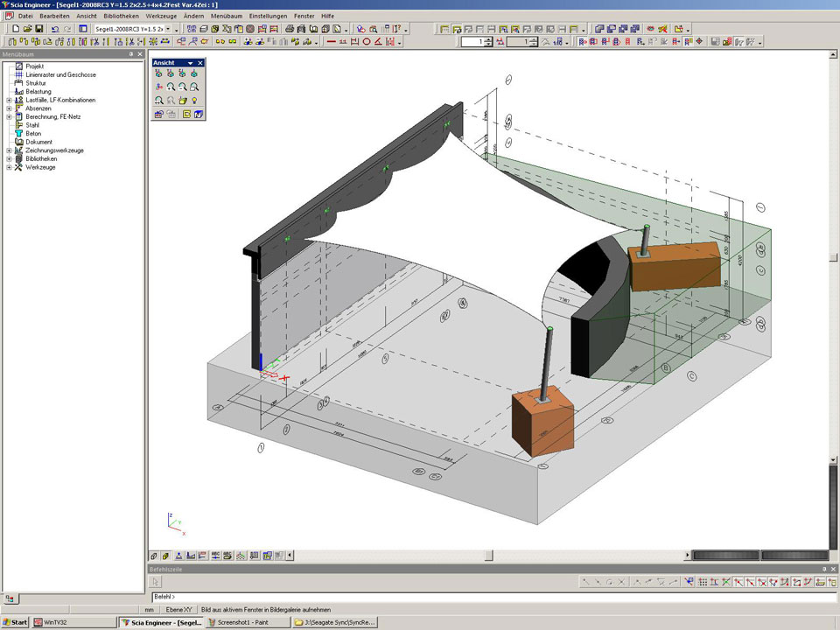Open the Ansicht palette dropdown arrow

[190, 63]
